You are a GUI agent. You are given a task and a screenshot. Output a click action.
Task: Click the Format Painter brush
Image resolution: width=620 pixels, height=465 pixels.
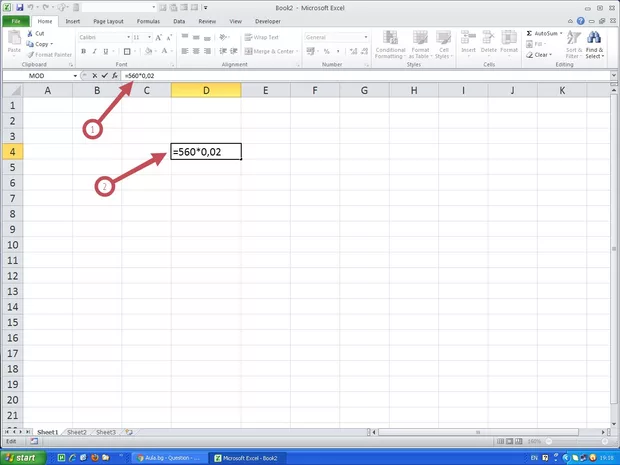pos(30,55)
